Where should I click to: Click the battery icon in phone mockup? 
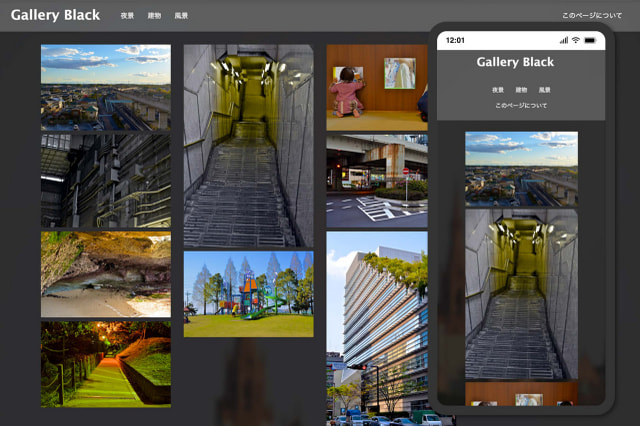pyautogui.click(x=591, y=40)
